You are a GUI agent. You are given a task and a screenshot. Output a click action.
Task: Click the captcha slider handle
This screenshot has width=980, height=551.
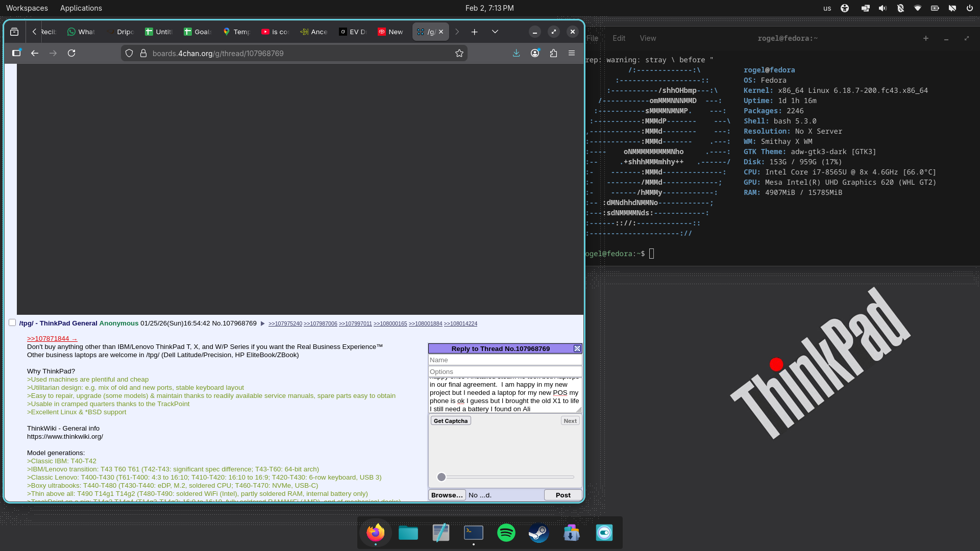click(442, 477)
